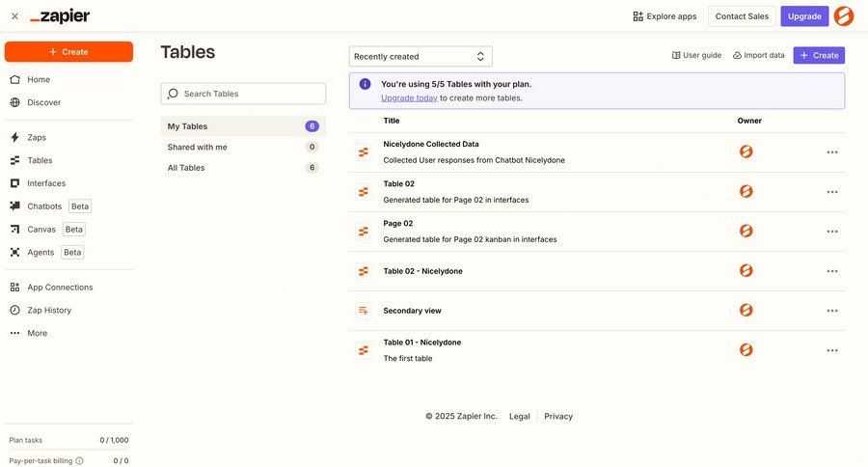Click the Nicelydone Collected Data table icon

364,151
